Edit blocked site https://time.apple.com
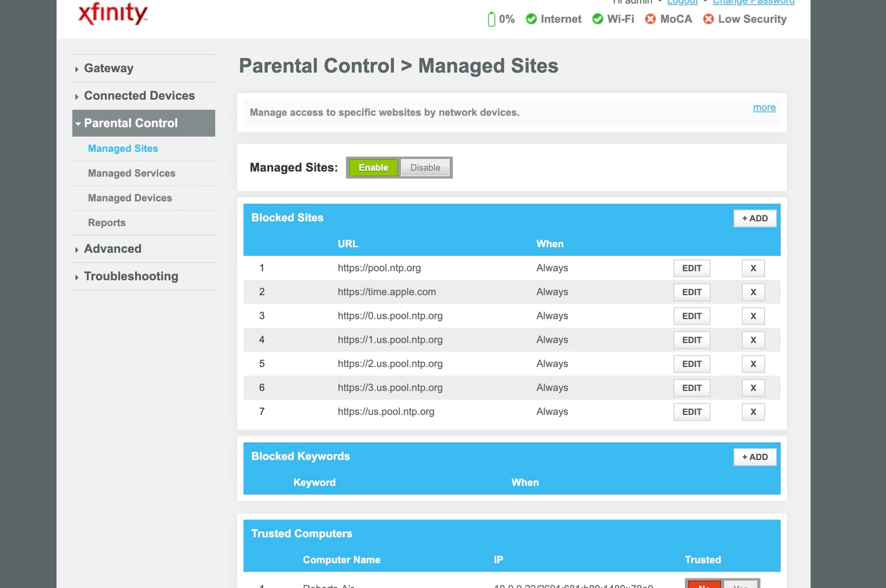 [692, 292]
